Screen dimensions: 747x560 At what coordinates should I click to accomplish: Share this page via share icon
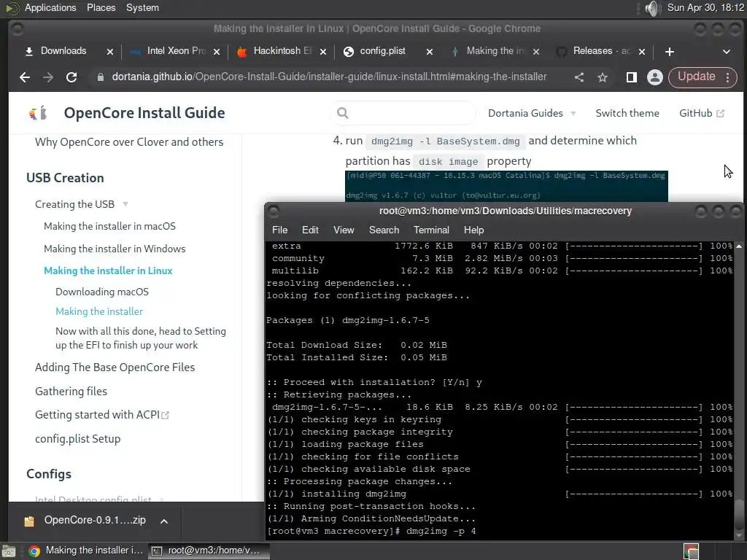coord(578,77)
